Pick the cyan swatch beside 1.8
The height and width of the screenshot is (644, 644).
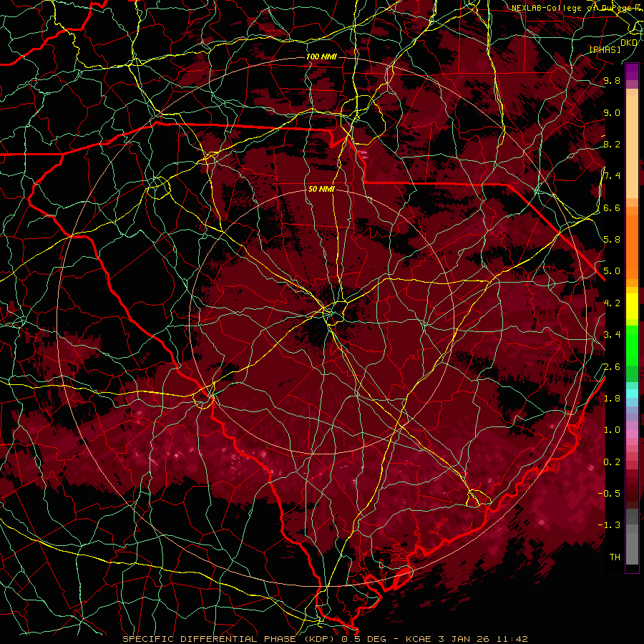point(632,394)
